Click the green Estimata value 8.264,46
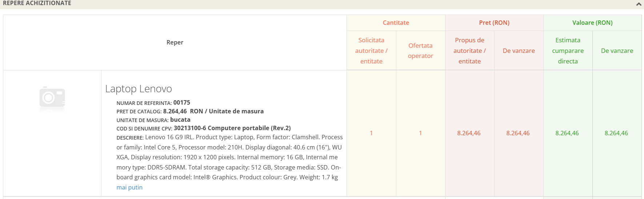The height and width of the screenshot is (199, 644). (x=567, y=133)
